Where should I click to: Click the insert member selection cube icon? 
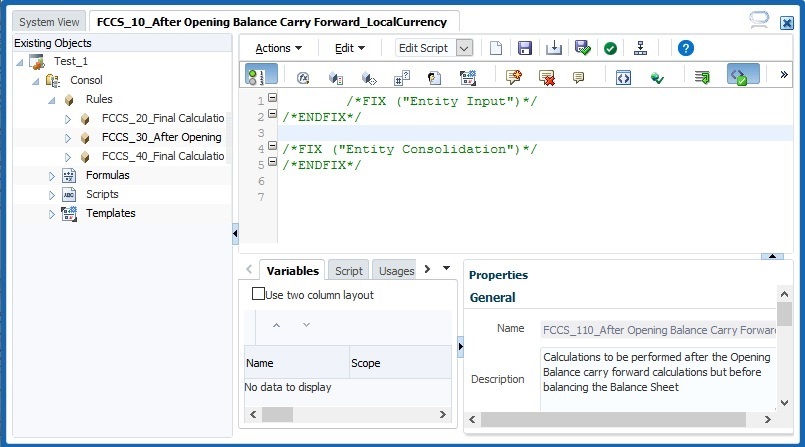335,77
